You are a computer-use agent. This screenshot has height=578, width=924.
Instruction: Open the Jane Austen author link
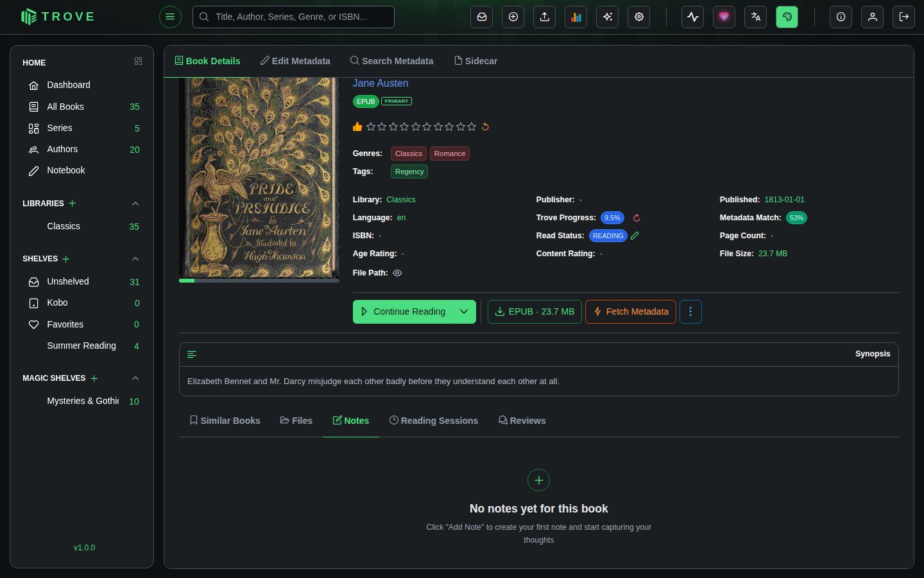(x=381, y=83)
